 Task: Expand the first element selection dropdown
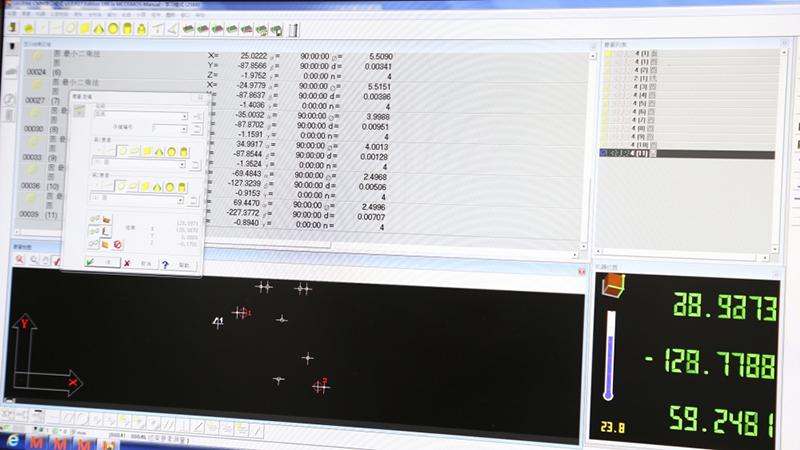(x=184, y=164)
